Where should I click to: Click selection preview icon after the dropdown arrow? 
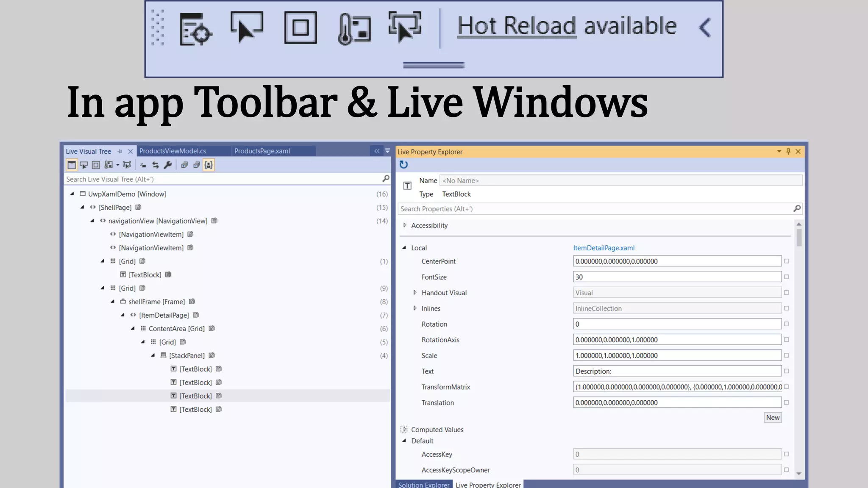127,165
